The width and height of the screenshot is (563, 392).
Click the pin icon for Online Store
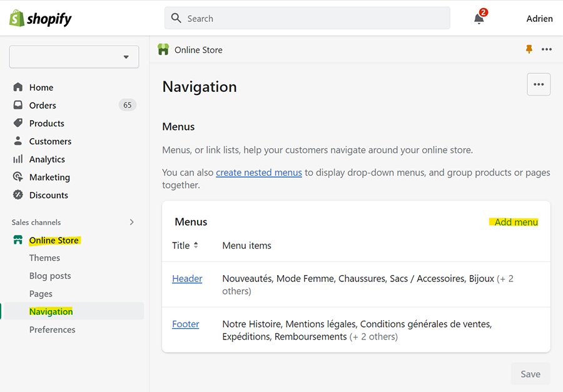click(529, 49)
